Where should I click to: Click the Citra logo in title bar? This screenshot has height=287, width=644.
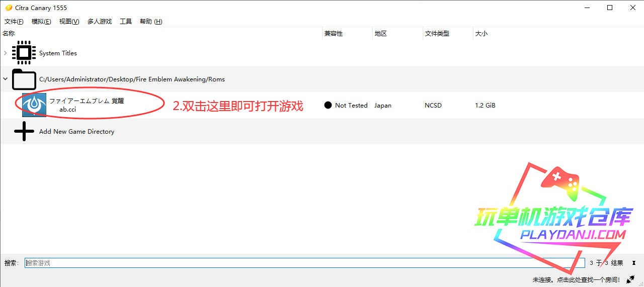[x=8, y=8]
